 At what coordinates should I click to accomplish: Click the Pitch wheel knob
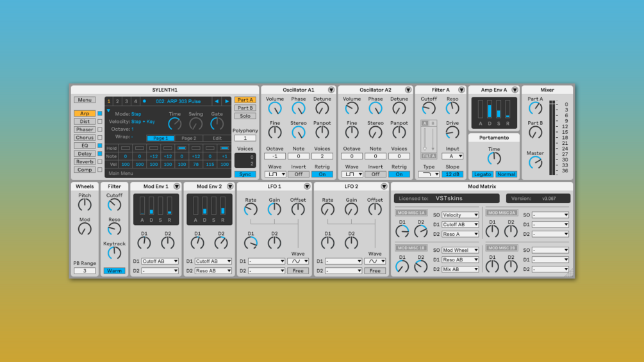click(x=85, y=205)
